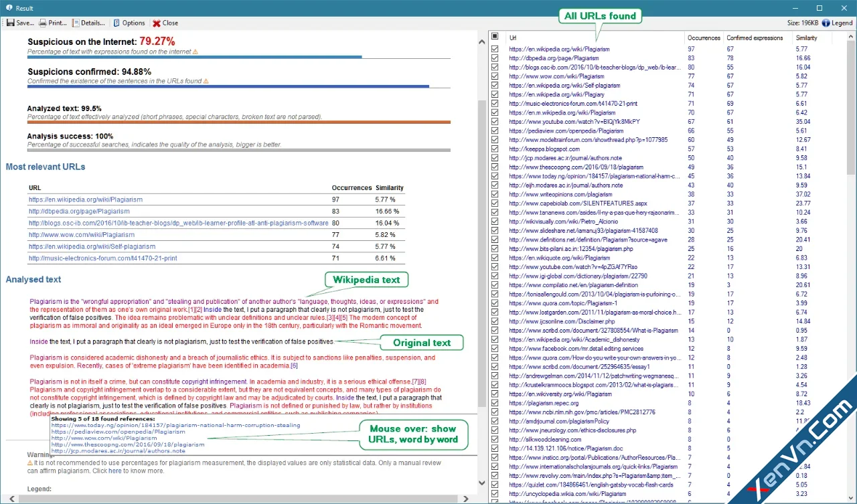
Task: Uncheck the dbpedia.org/page/Plagiarism row checkbox
Action: point(495,58)
